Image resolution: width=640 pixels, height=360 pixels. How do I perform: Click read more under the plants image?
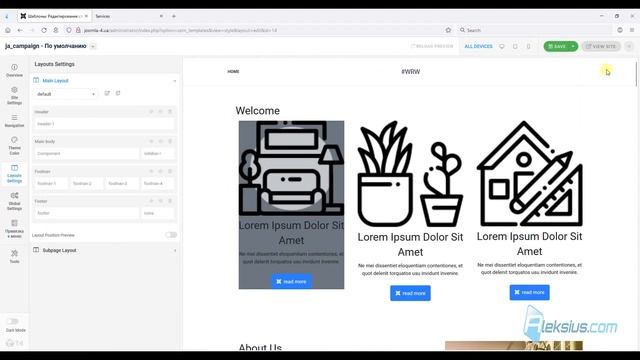coord(410,293)
